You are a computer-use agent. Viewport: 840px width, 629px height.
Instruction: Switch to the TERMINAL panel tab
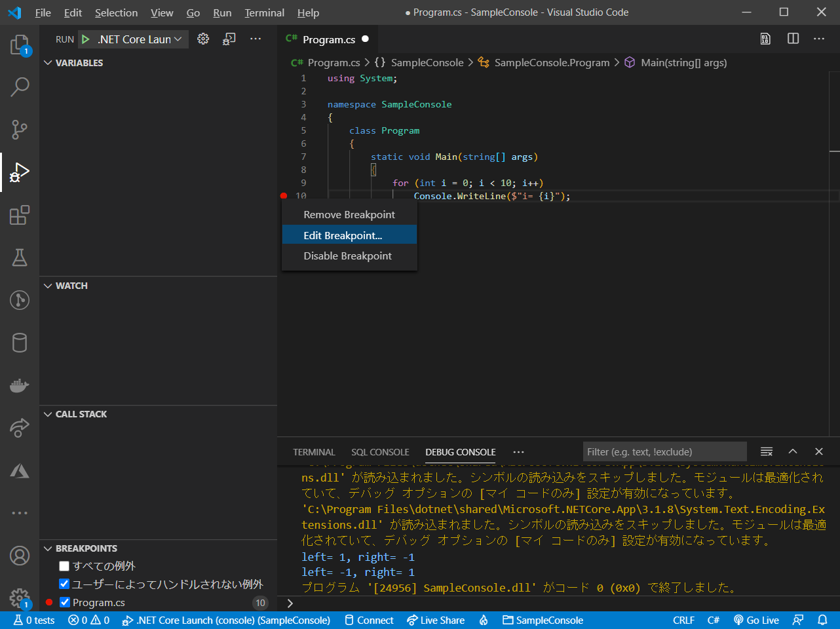pyautogui.click(x=314, y=452)
